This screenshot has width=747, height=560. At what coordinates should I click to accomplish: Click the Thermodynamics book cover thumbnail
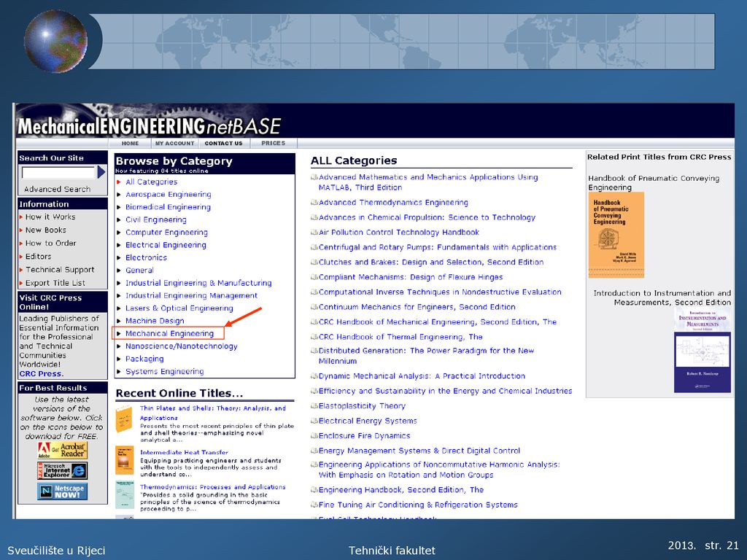(x=124, y=494)
